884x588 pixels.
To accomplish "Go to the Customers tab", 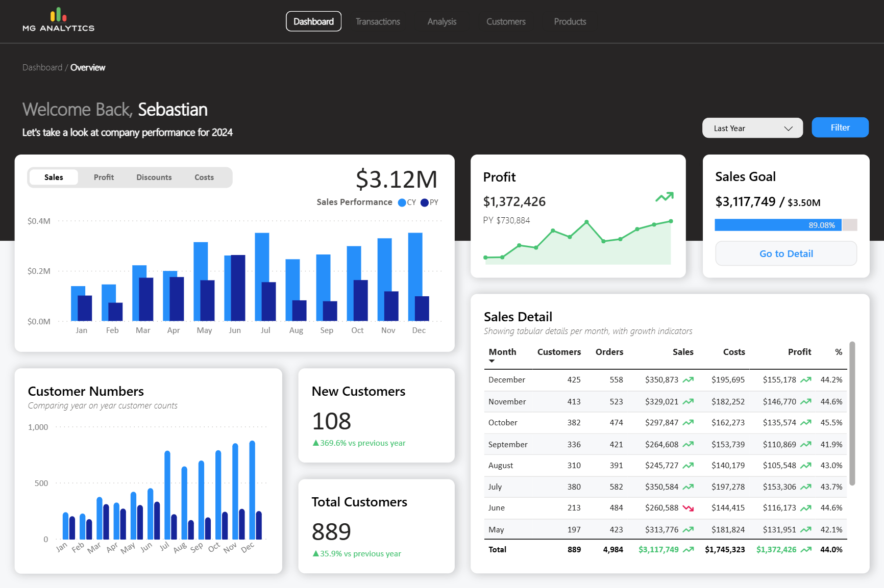I will pyautogui.click(x=505, y=21).
